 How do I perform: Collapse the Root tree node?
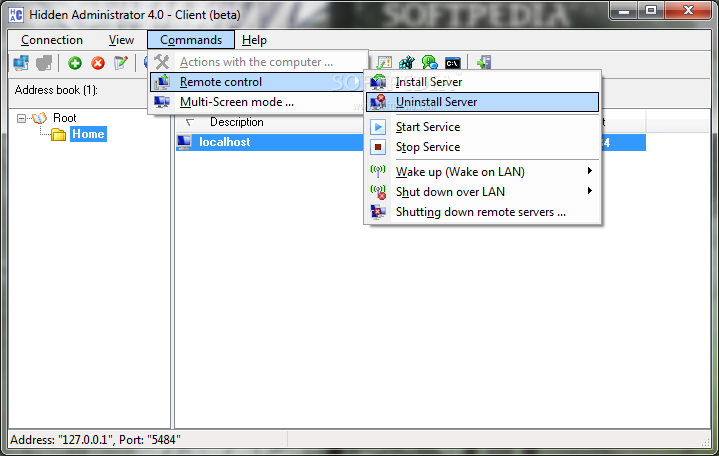tap(21, 118)
